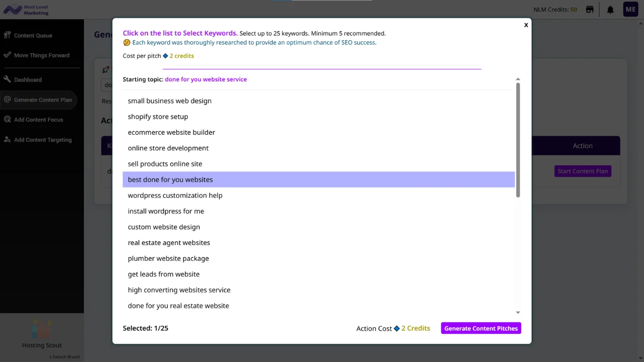Screen dimensions: 644x362
Task: Click the Next Level Marketing logo
Action: click(26, 10)
